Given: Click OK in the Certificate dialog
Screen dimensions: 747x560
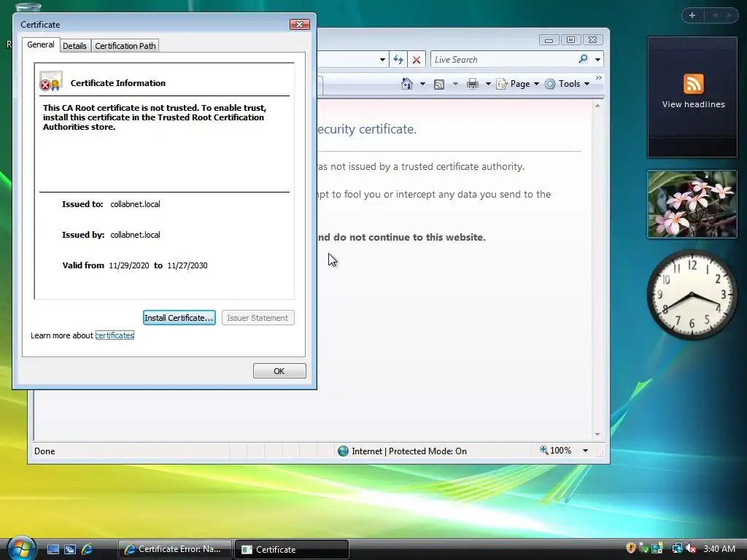Looking at the screenshot, I should 279,371.
